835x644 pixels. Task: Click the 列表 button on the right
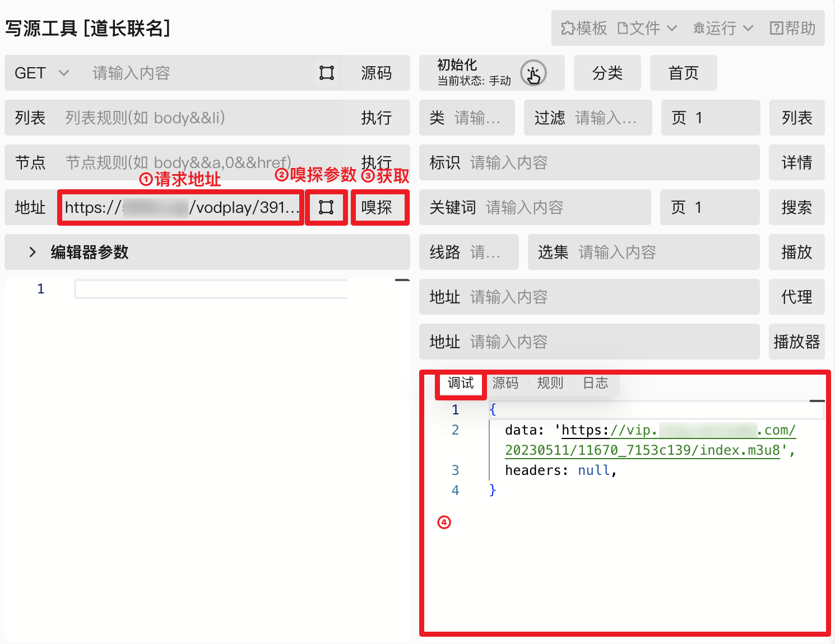coord(797,118)
